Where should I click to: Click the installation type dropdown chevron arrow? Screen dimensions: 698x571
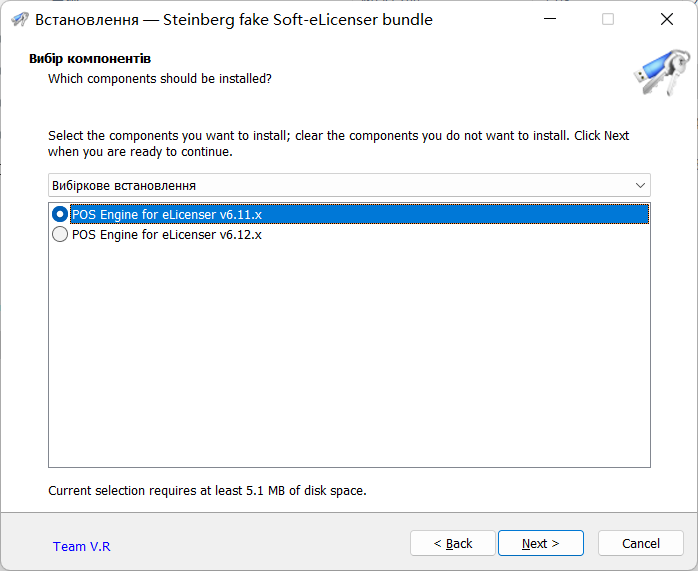click(640, 185)
